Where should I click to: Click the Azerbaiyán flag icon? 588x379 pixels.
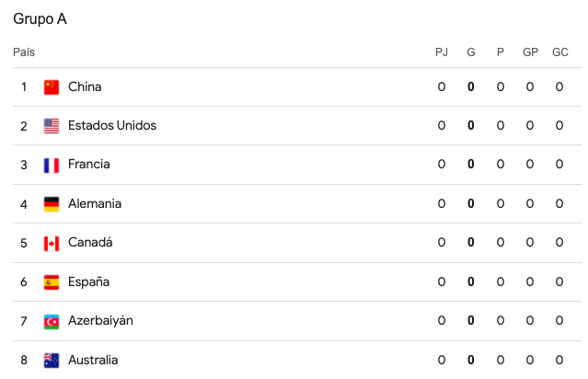point(52,321)
